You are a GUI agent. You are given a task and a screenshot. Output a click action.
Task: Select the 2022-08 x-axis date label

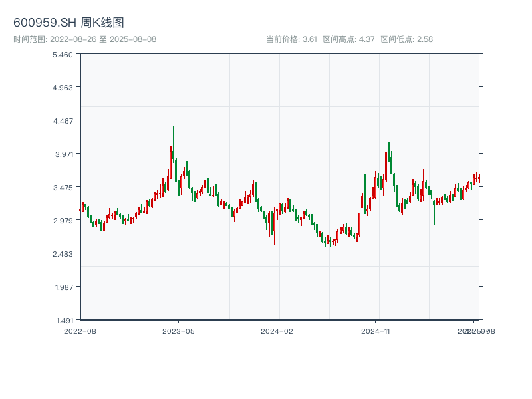[x=80, y=331]
